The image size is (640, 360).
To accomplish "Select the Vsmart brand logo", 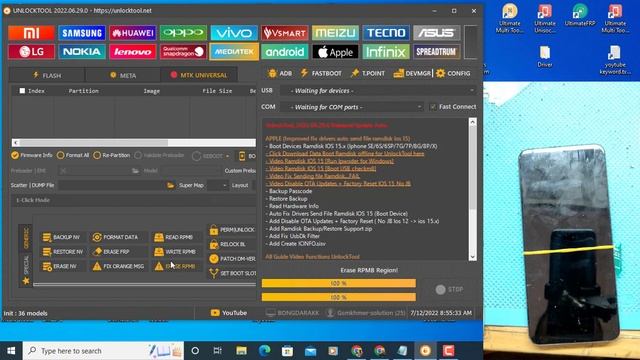I will (284, 33).
